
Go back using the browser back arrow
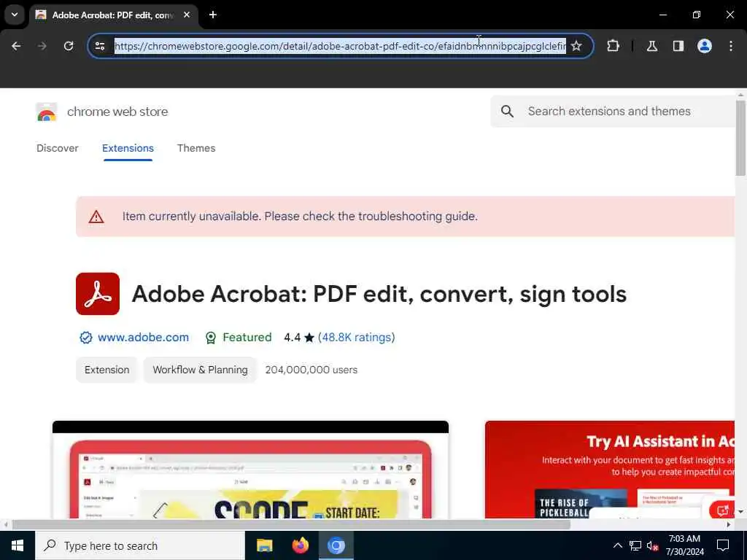point(16,46)
